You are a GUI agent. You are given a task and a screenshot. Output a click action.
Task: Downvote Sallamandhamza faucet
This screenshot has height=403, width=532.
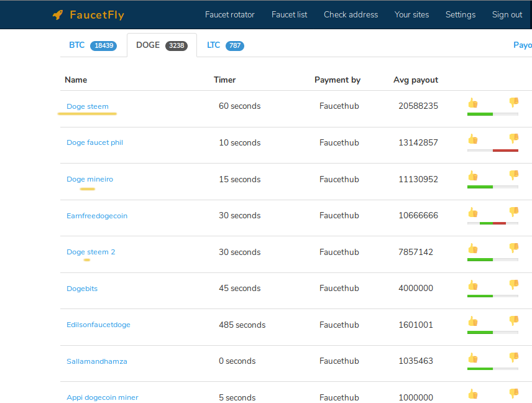(514, 357)
